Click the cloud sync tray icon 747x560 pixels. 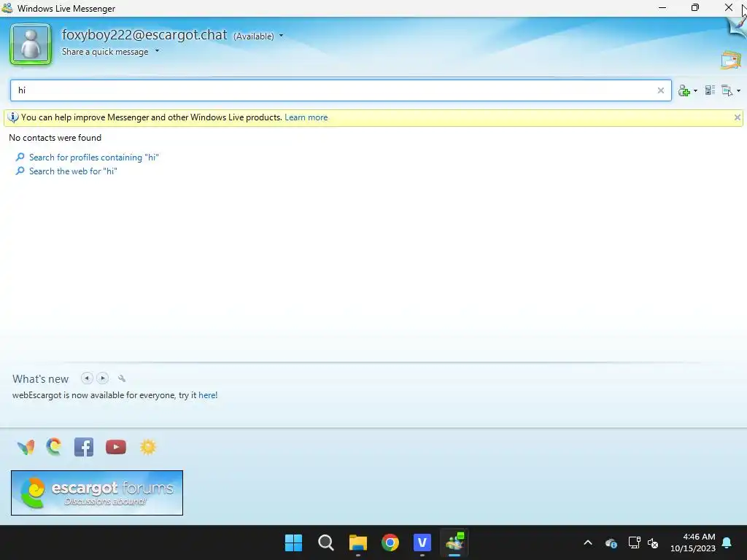tap(611, 542)
